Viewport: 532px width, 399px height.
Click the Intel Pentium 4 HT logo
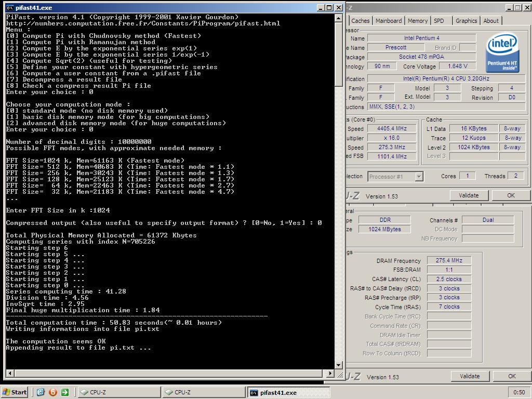point(502,52)
